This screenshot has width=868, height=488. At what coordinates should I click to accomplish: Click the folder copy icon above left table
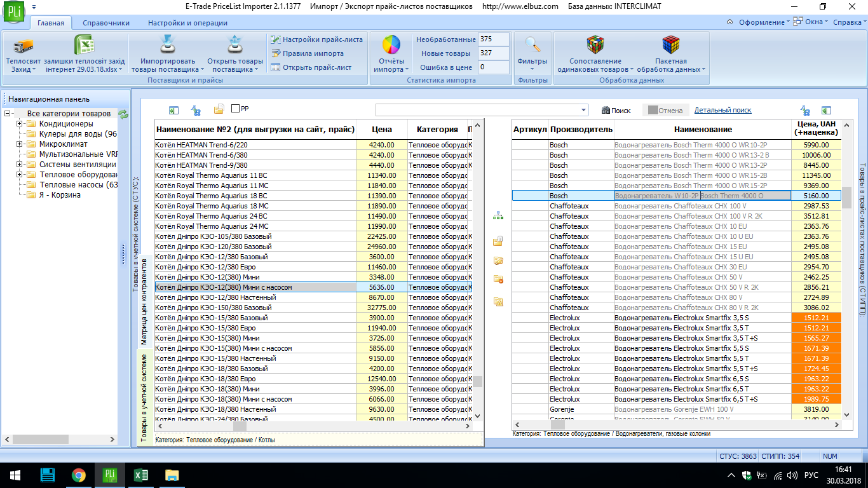click(219, 110)
